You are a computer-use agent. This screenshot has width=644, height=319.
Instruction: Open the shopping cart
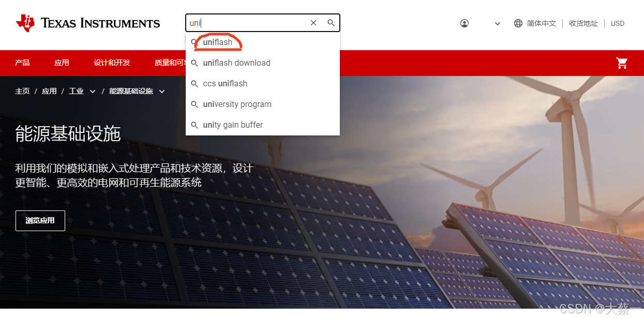tap(622, 63)
